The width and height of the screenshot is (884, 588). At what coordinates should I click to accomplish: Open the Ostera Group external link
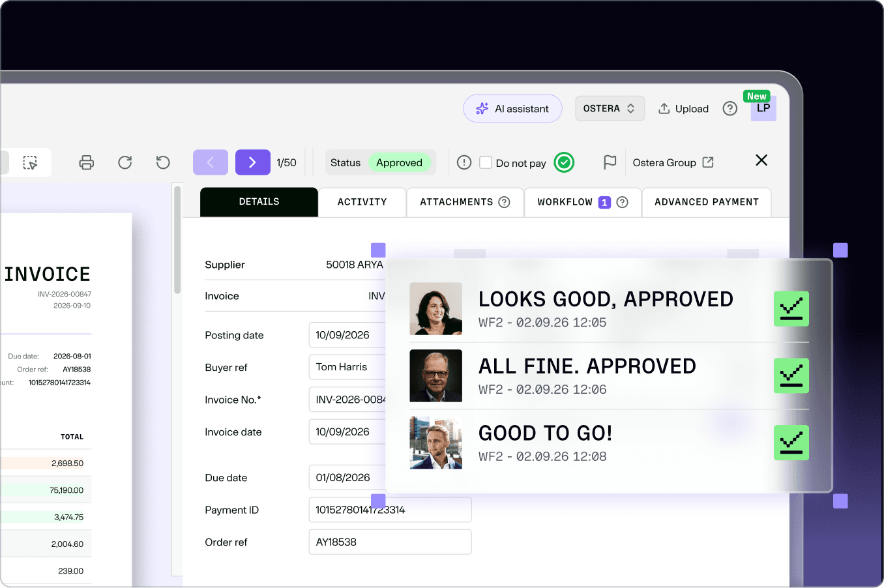673,163
